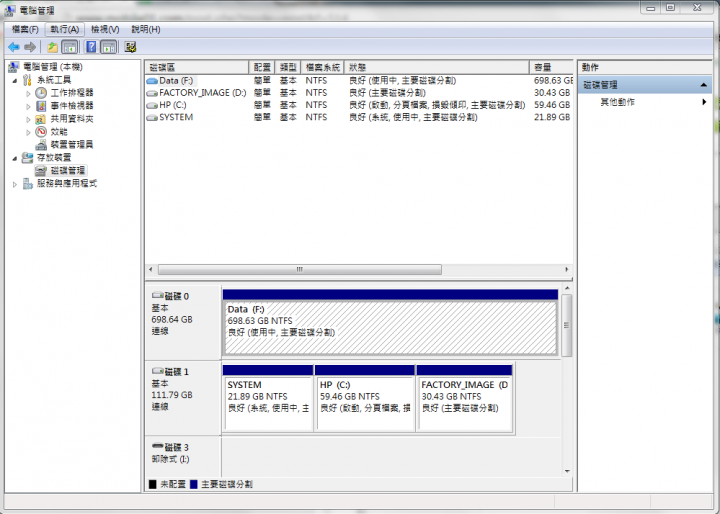
Task: Sort by the 類型 column header
Action: click(x=288, y=68)
